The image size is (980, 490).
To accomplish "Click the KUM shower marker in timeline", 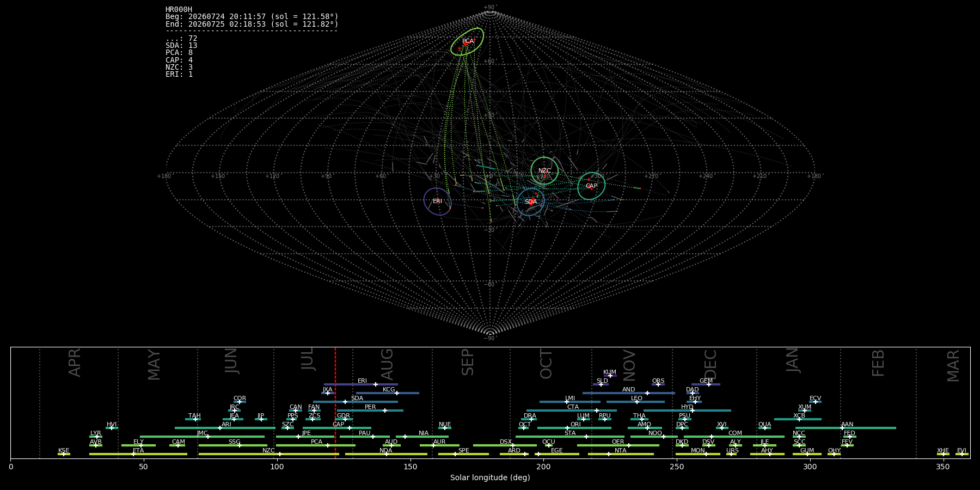I will (610, 376).
